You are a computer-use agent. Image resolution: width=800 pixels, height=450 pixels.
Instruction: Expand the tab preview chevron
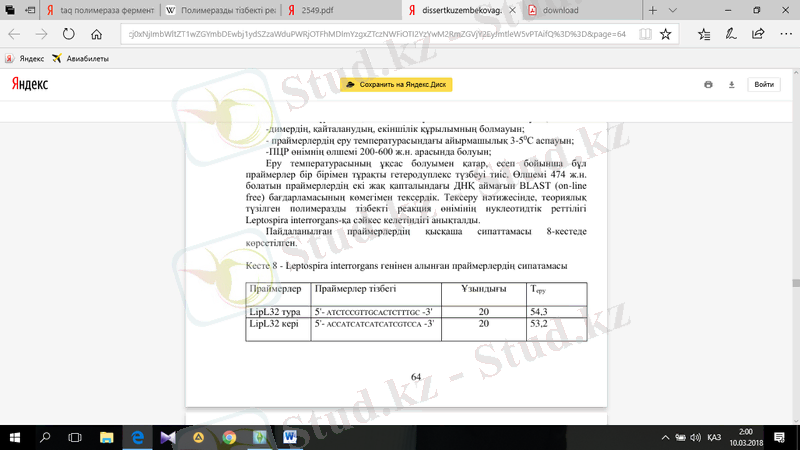click(672, 10)
